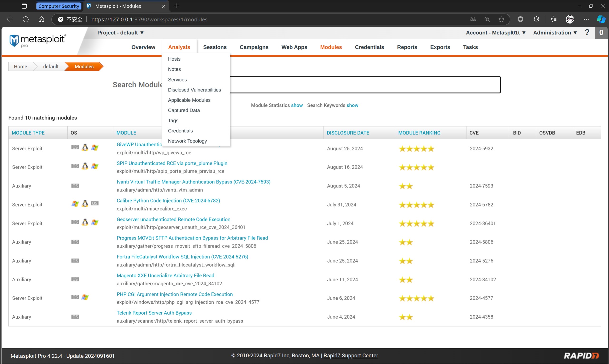The width and height of the screenshot is (609, 364).
Task: Open browser settings and more menu
Action: tap(586, 19)
